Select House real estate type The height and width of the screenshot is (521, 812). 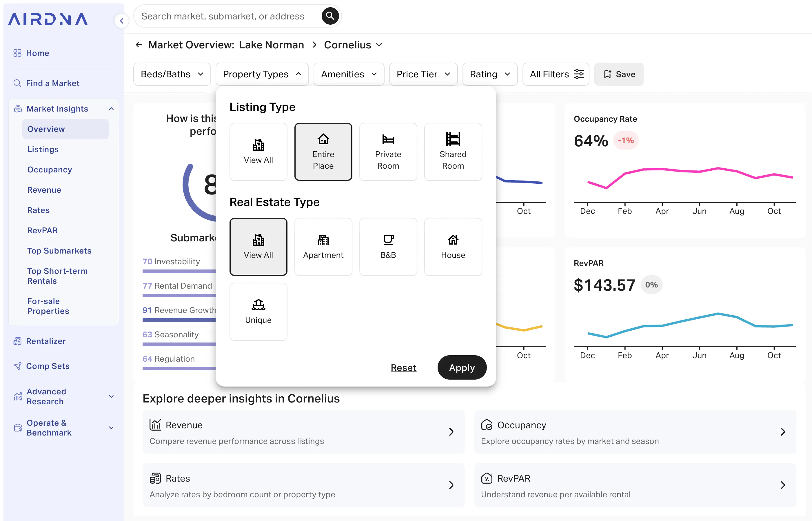(453, 247)
